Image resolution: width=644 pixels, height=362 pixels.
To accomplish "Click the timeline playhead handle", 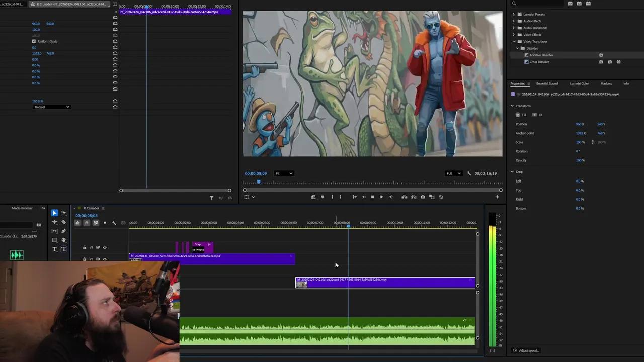I will pos(348,226).
